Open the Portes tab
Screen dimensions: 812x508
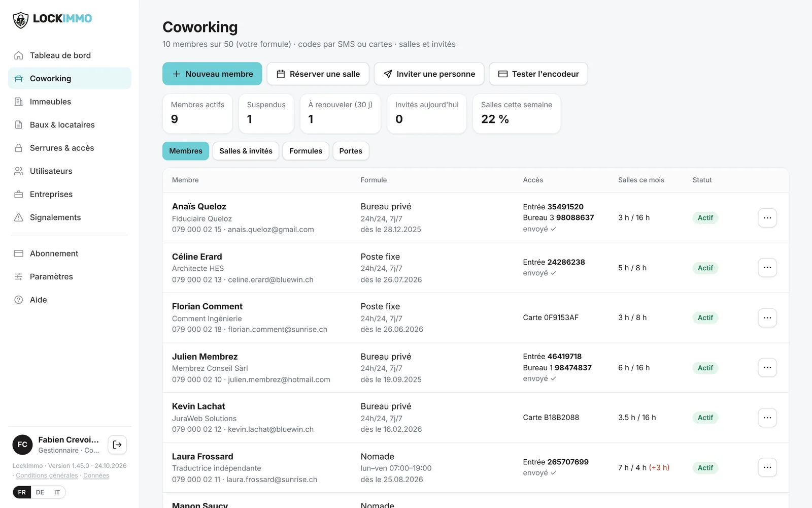click(351, 151)
